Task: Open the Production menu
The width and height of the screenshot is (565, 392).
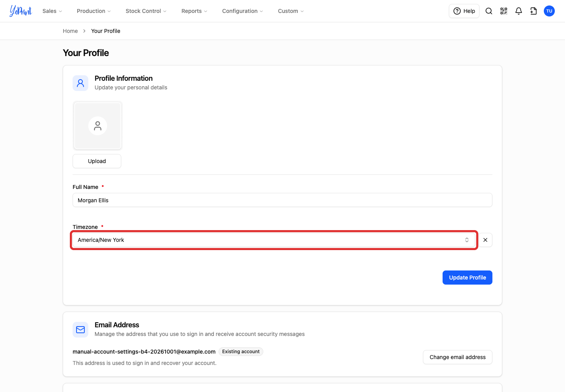Action: coord(94,11)
